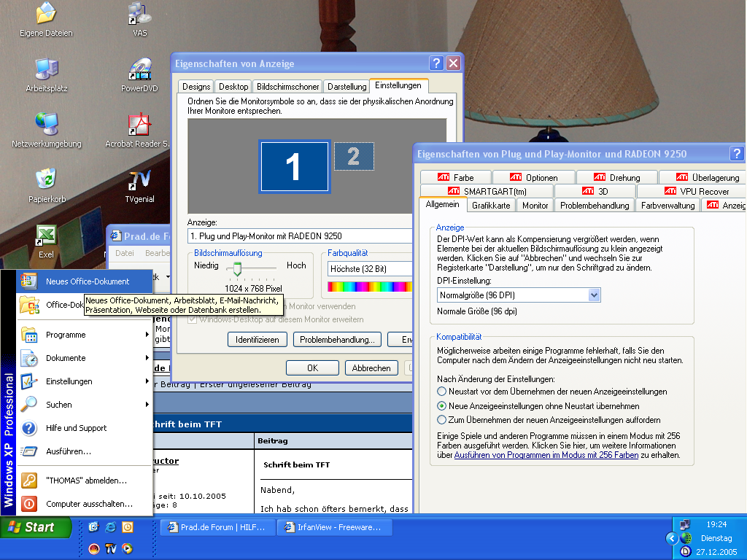Open the Exel desktop shortcut

46,236
